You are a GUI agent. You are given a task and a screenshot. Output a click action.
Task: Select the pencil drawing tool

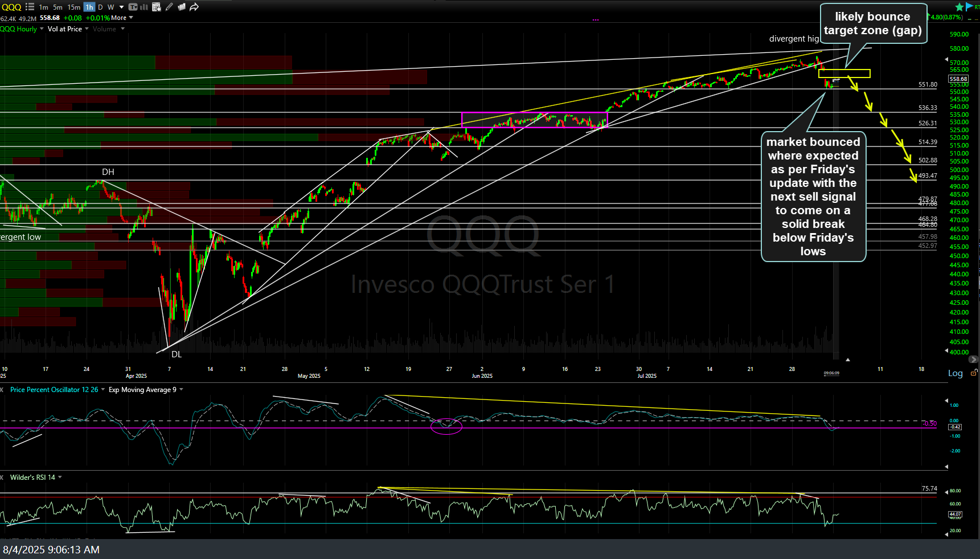[x=169, y=7]
